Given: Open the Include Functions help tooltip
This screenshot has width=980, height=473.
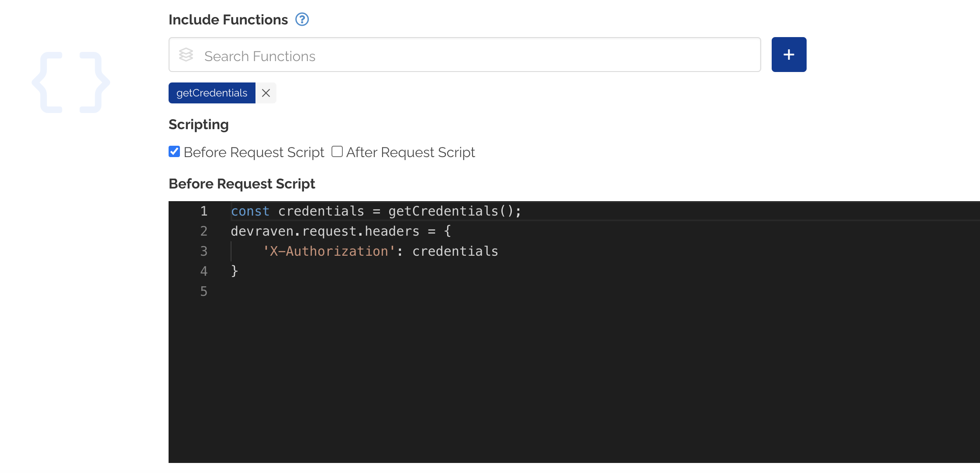Looking at the screenshot, I should tap(302, 19).
